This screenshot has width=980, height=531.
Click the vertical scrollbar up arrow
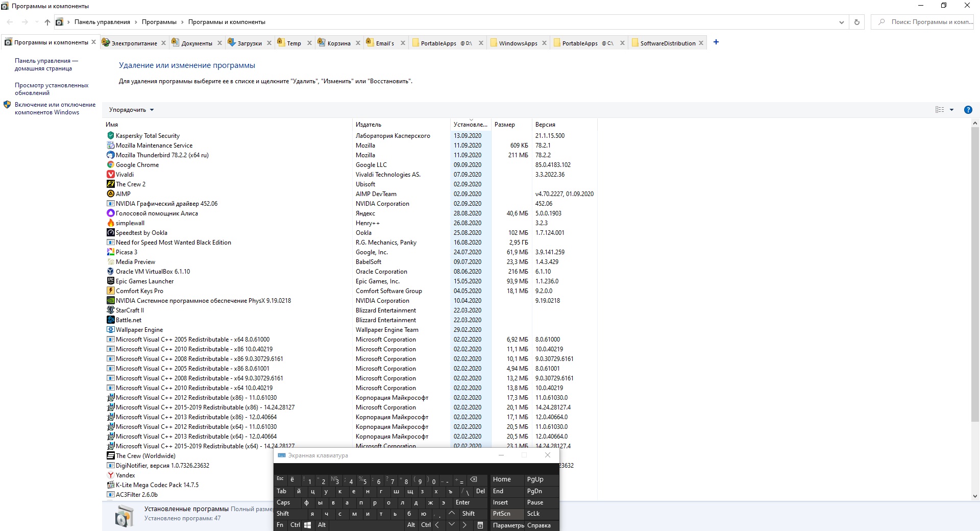pos(975,123)
